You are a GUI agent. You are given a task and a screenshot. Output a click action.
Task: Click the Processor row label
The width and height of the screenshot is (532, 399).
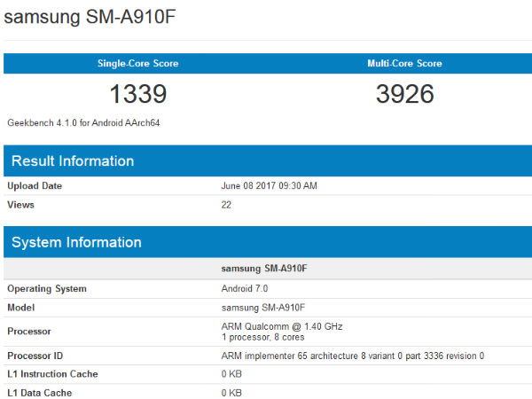29,332
